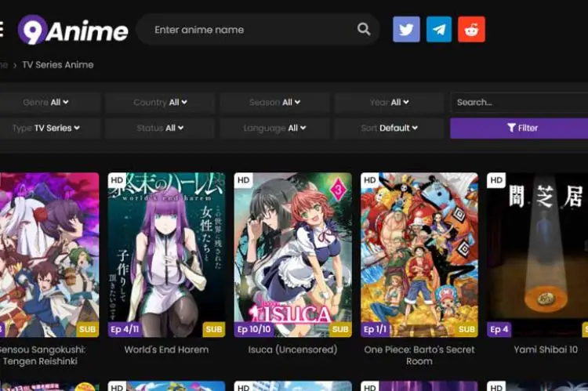The image size is (588, 391).
Task: Open the Reddit share icon
Action: pos(471,29)
